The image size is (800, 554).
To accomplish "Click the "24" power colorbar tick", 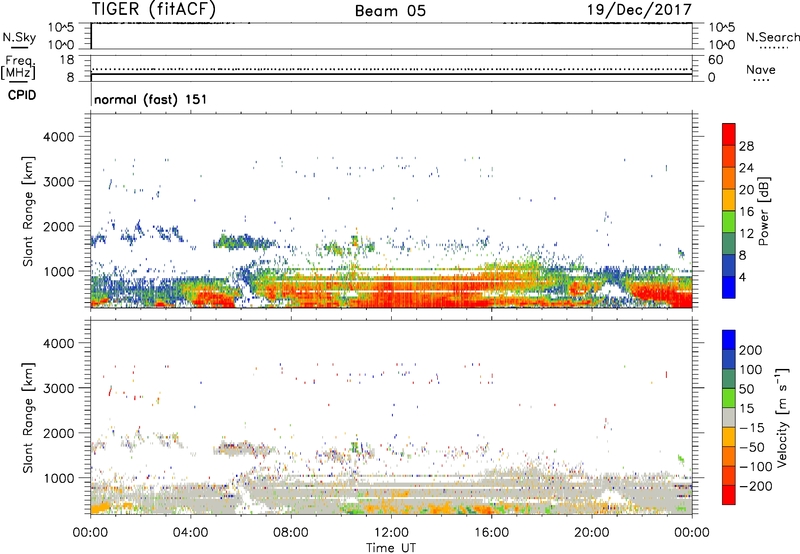I will click(746, 168).
